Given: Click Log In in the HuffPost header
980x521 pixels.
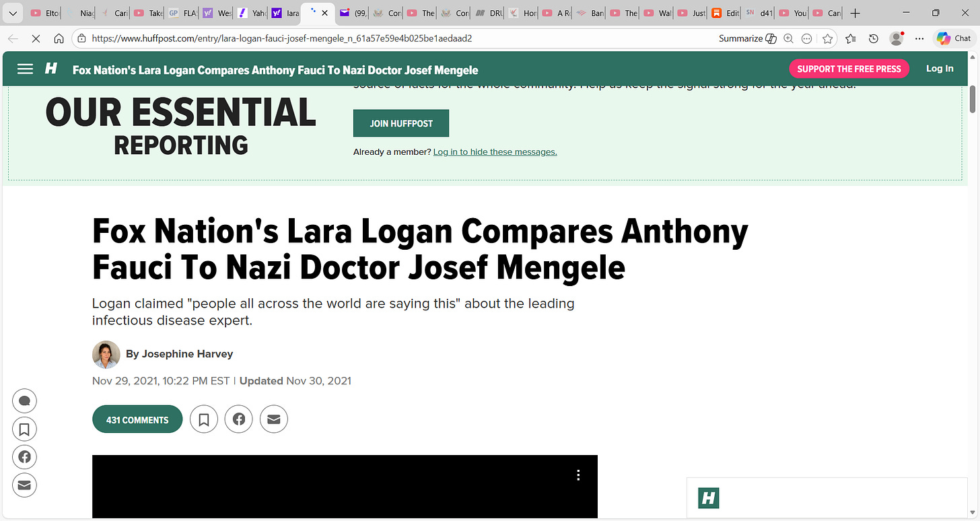Looking at the screenshot, I should tap(940, 68).
